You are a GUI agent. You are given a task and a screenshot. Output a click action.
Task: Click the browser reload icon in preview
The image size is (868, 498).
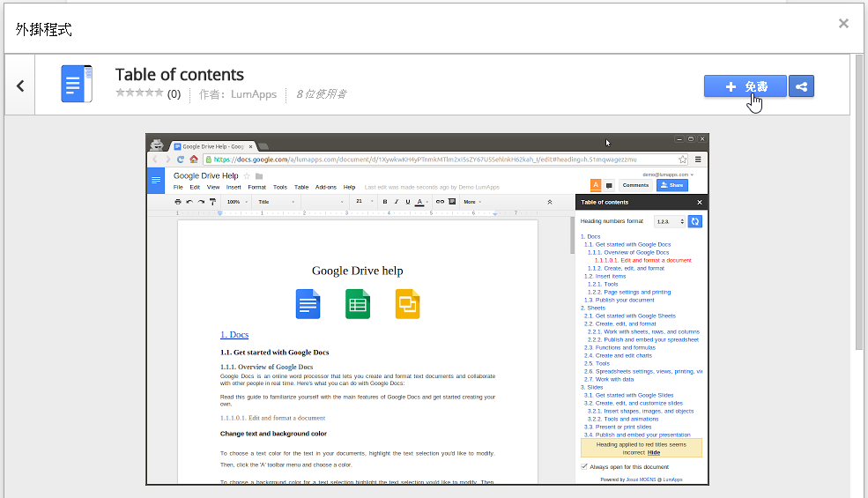click(180, 160)
